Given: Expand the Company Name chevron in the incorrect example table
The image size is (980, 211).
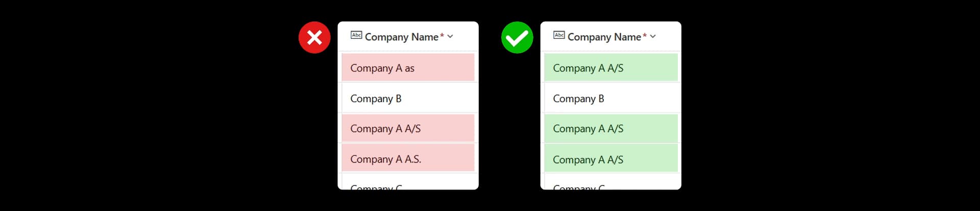Looking at the screenshot, I should click(450, 36).
